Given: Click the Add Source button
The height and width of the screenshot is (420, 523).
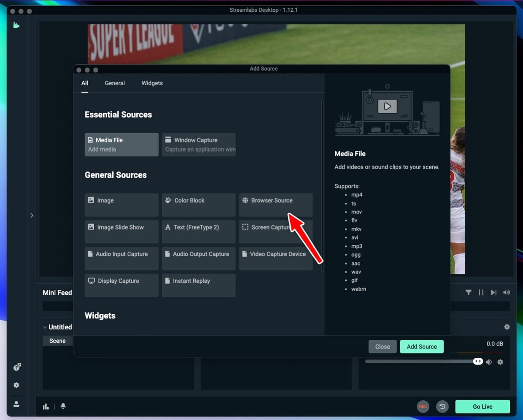Looking at the screenshot, I should click(421, 346).
